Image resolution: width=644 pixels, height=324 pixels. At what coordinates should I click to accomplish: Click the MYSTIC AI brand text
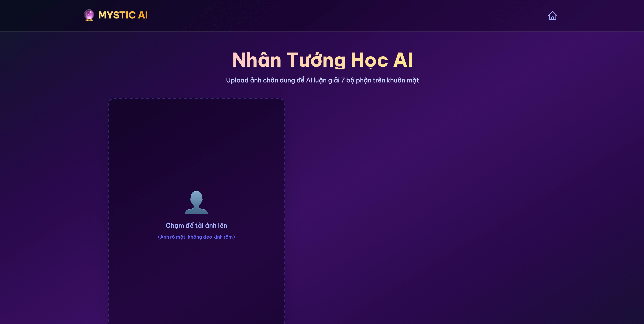click(x=123, y=15)
